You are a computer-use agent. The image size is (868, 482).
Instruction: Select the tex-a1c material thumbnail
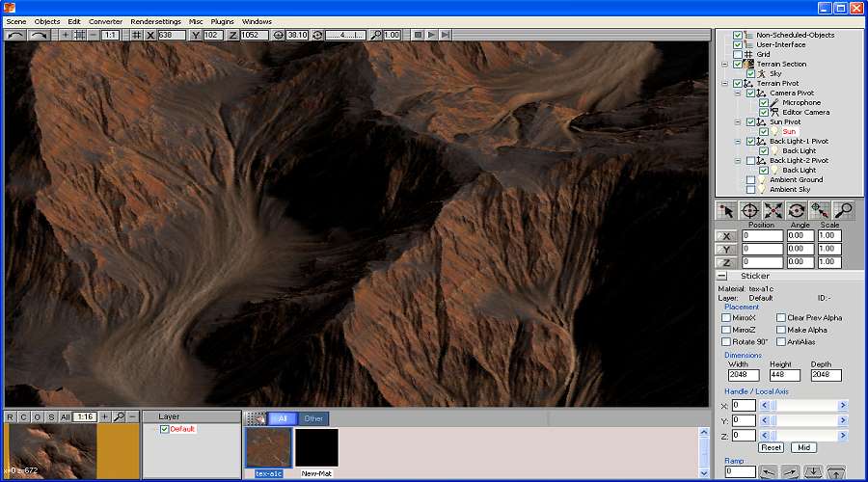point(268,448)
